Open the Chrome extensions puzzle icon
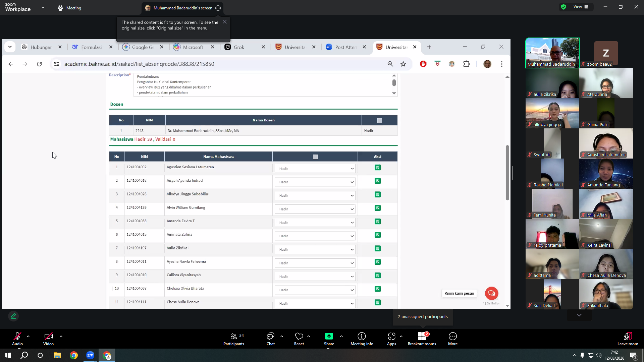The image size is (644, 362). pos(467,64)
